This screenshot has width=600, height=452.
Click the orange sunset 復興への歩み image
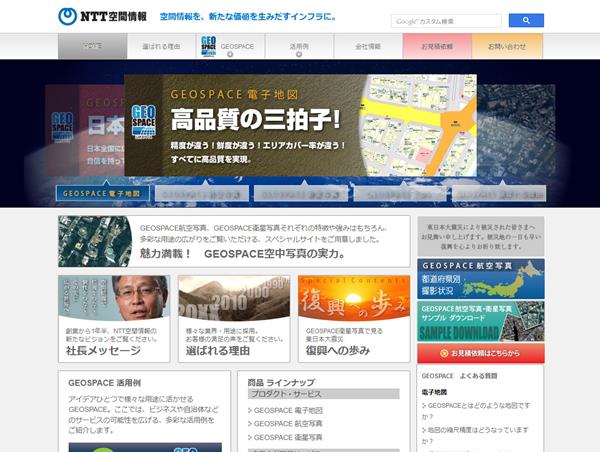(x=354, y=298)
